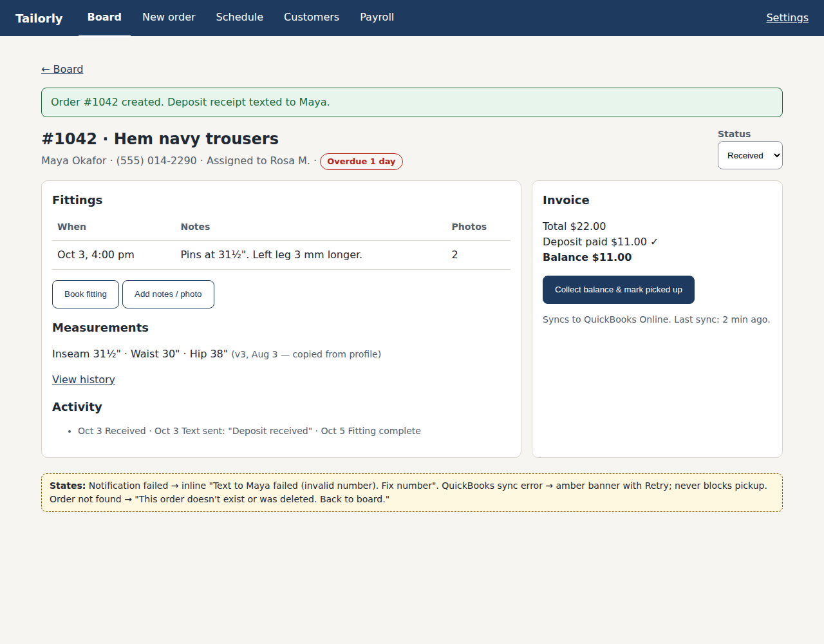Open the View history link
The height and width of the screenshot is (644, 824).
(x=84, y=379)
